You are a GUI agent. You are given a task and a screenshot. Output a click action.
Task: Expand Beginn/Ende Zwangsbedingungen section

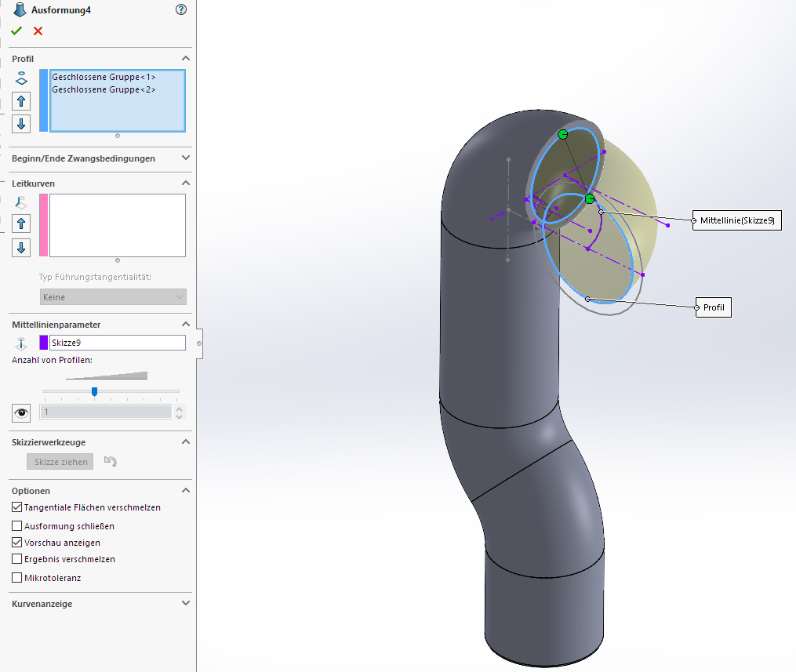tap(185, 158)
